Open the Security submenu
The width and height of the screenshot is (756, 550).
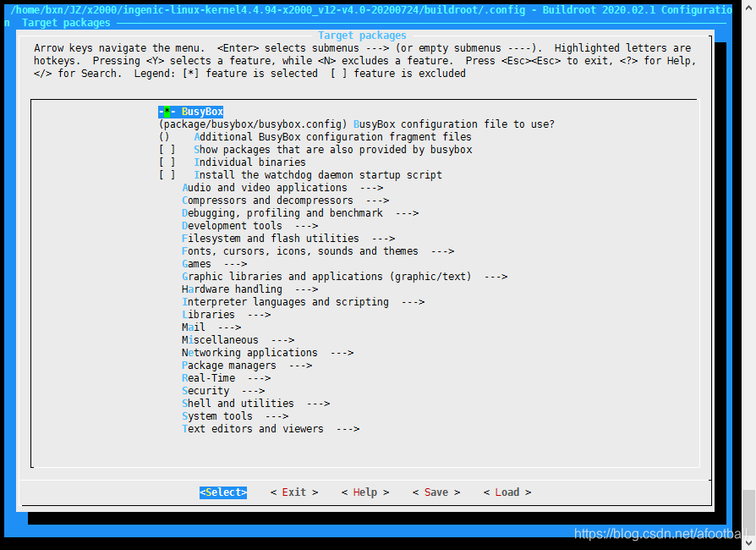[x=223, y=391]
